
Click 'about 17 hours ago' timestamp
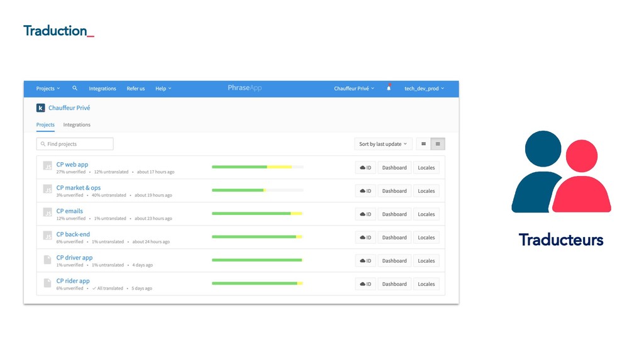tap(156, 172)
